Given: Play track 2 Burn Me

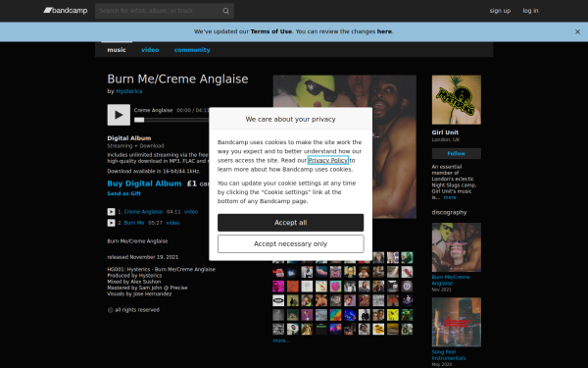Looking at the screenshot, I should point(111,223).
